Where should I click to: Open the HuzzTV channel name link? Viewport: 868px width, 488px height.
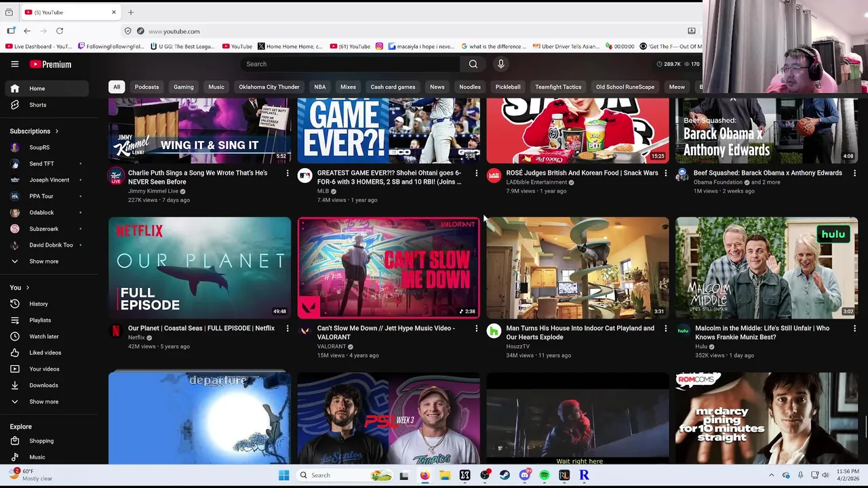click(517, 346)
